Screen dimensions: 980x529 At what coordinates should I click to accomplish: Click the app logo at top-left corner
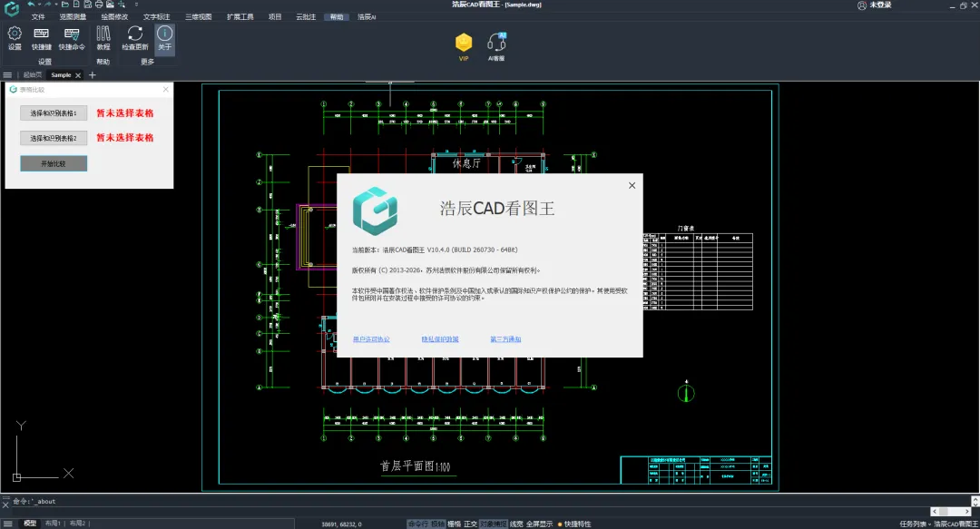[11, 8]
